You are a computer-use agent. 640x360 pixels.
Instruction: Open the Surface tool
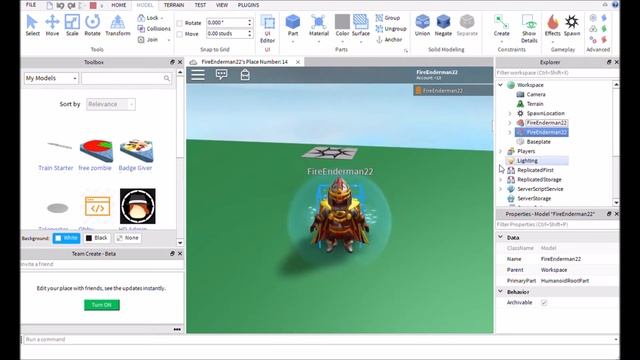[361, 25]
